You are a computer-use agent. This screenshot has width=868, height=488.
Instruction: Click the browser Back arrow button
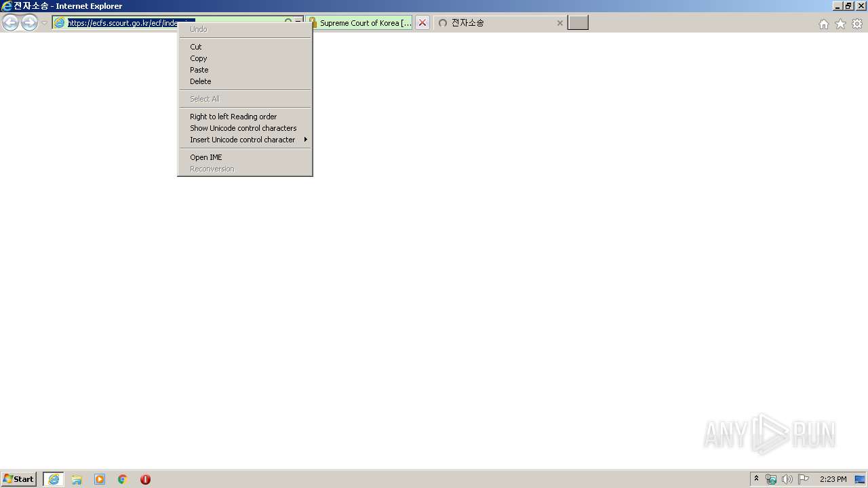pos(10,23)
